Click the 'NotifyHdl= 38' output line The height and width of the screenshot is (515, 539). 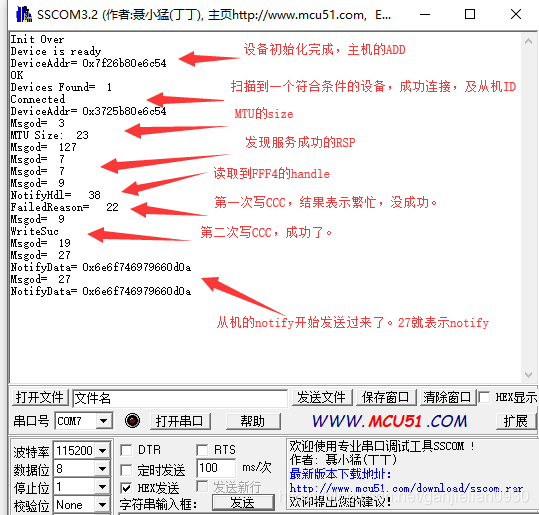55,195
